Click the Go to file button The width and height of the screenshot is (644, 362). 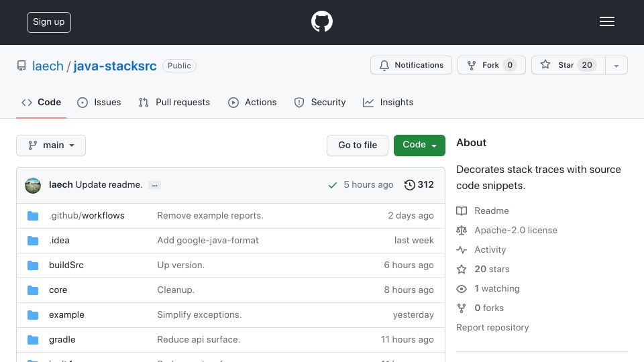[x=358, y=145]
